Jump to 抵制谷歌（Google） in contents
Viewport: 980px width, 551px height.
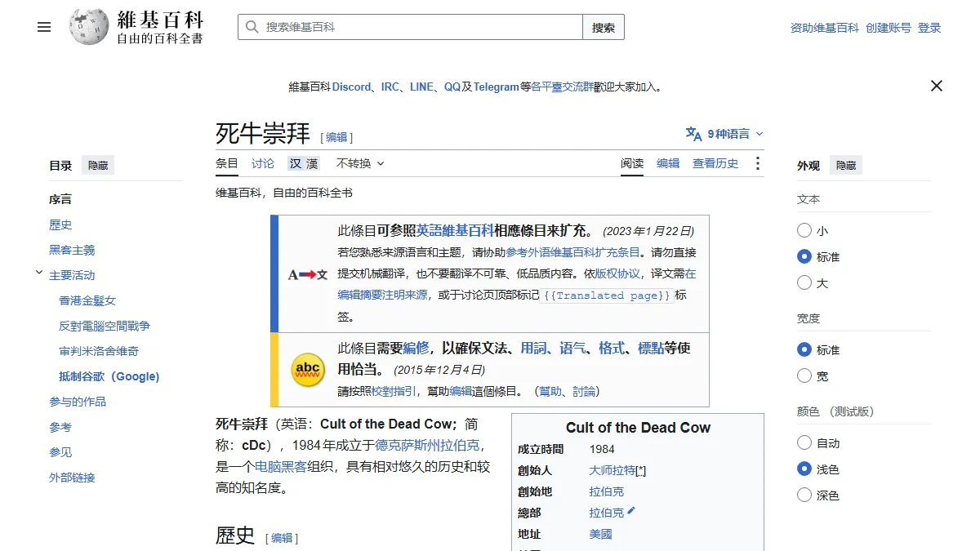point(109,376)
